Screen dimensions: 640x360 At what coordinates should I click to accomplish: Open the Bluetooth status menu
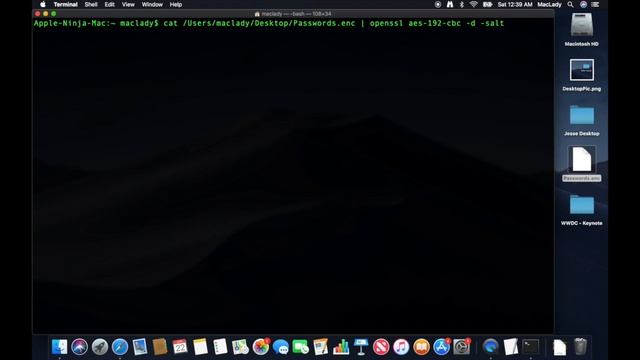coord(462,4)
